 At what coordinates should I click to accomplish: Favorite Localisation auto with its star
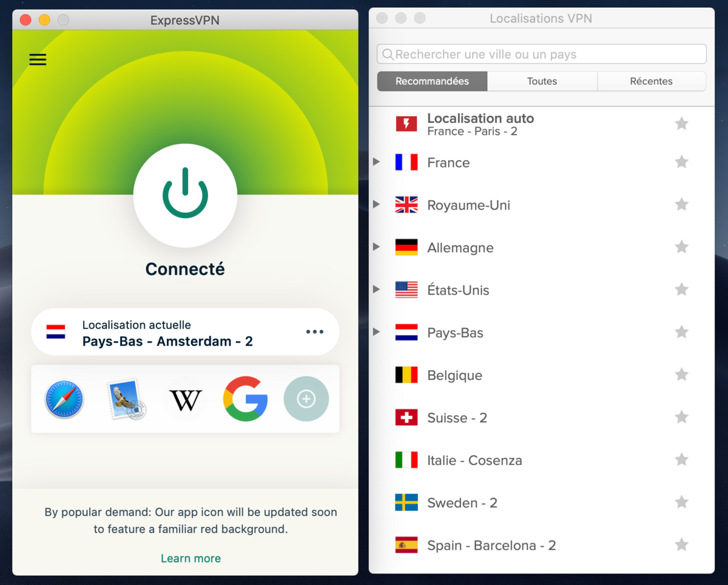pyautogui.click(x=681, y=124)
